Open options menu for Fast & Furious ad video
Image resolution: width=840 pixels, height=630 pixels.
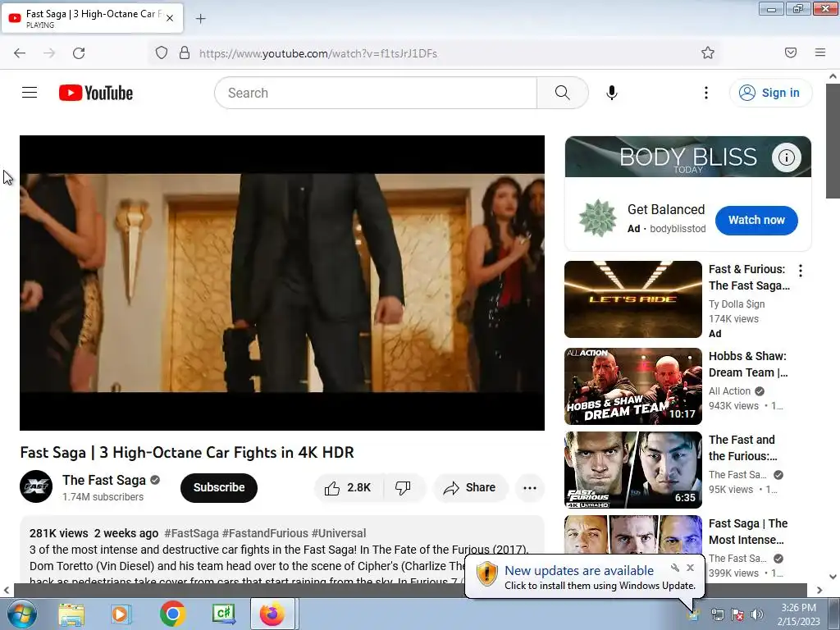click(x=801, y=271)
